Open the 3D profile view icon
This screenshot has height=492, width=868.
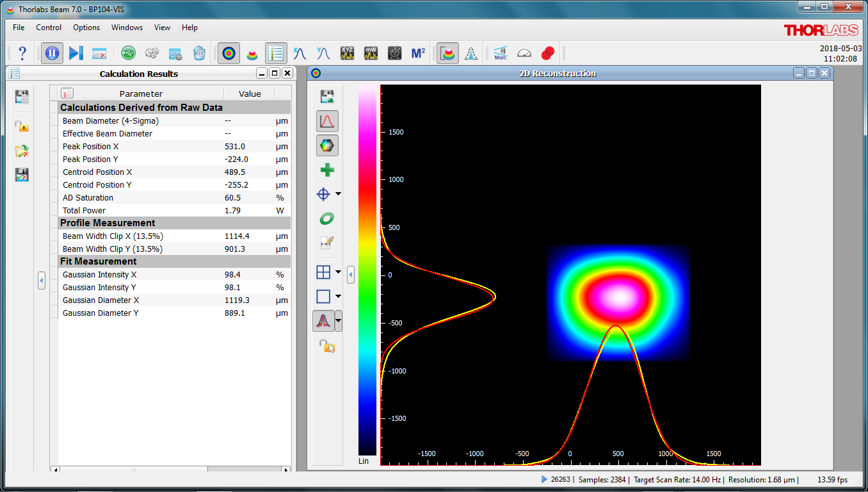[252, 53]
